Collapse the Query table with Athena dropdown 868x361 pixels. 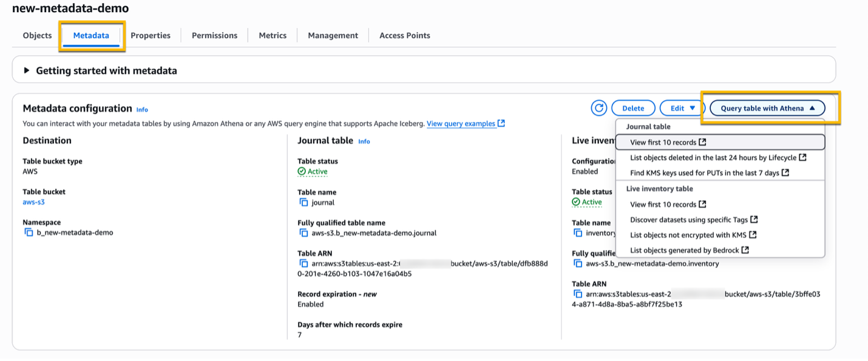coord(767,107)
